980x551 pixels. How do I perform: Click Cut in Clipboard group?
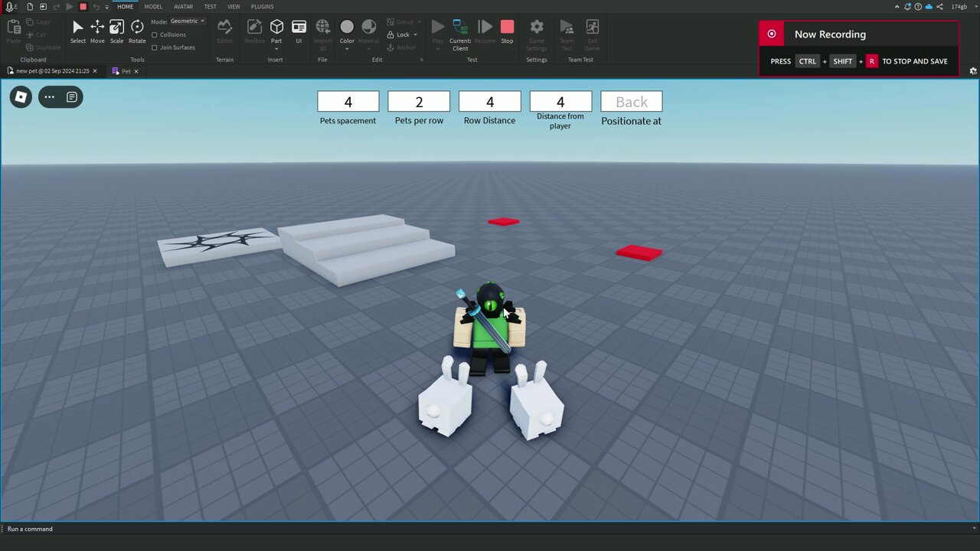click(36, 34)
